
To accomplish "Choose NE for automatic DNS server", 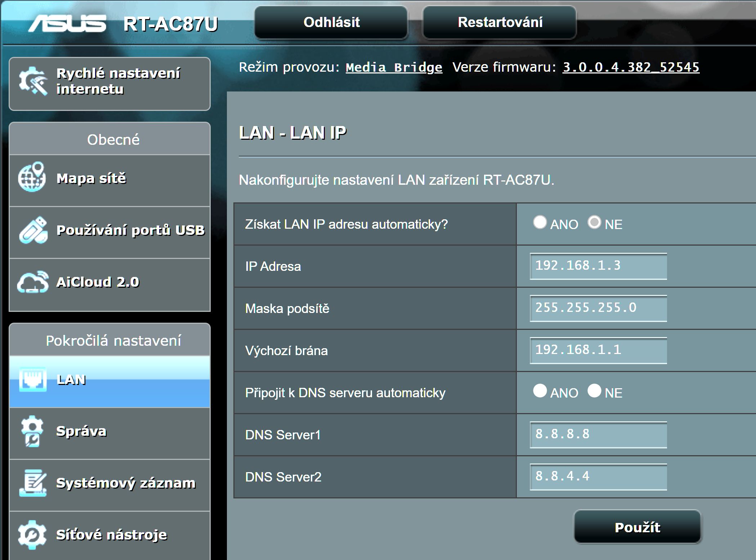I will (594, 391).
